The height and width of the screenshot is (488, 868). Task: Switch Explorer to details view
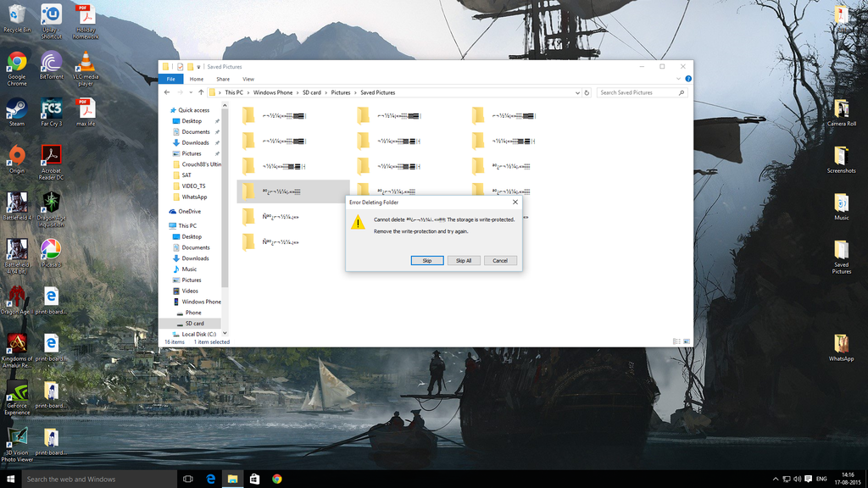point(676,342)
